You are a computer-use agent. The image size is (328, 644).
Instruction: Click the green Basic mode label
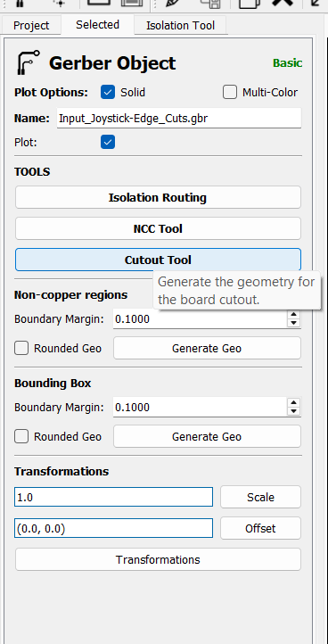pyautogui.click(x=288, y=63)
